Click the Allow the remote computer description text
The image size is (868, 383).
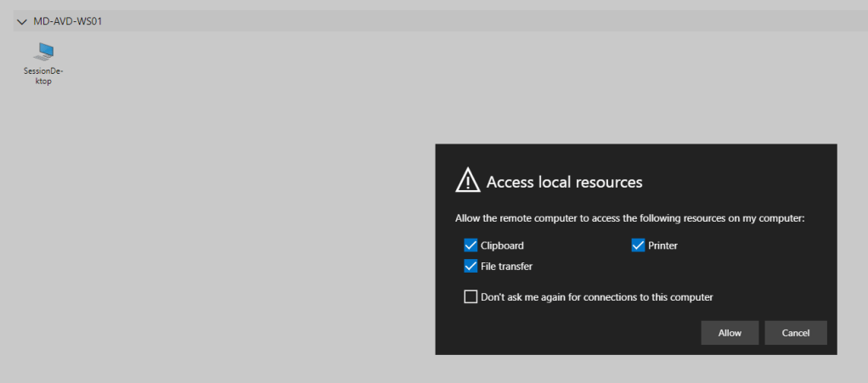(629, 218)
